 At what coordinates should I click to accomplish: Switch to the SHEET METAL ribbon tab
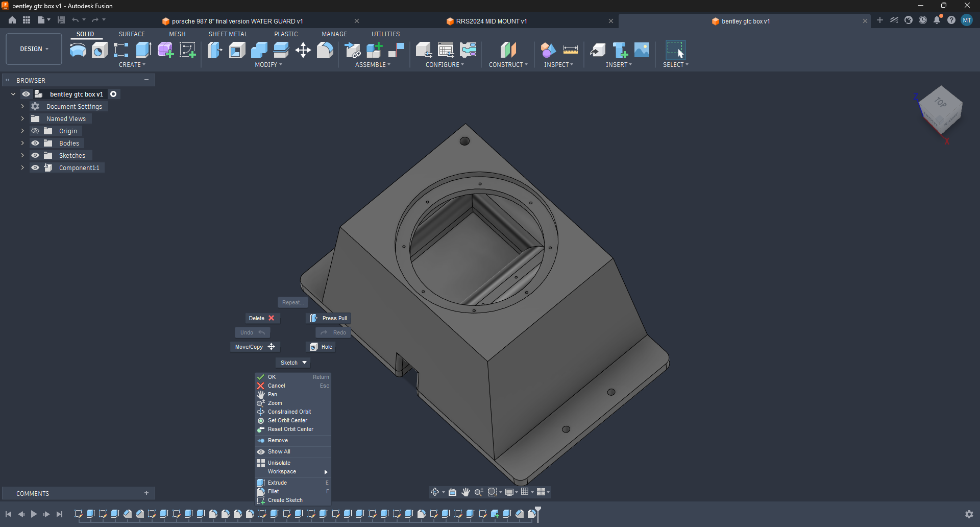tap(228, 34)
